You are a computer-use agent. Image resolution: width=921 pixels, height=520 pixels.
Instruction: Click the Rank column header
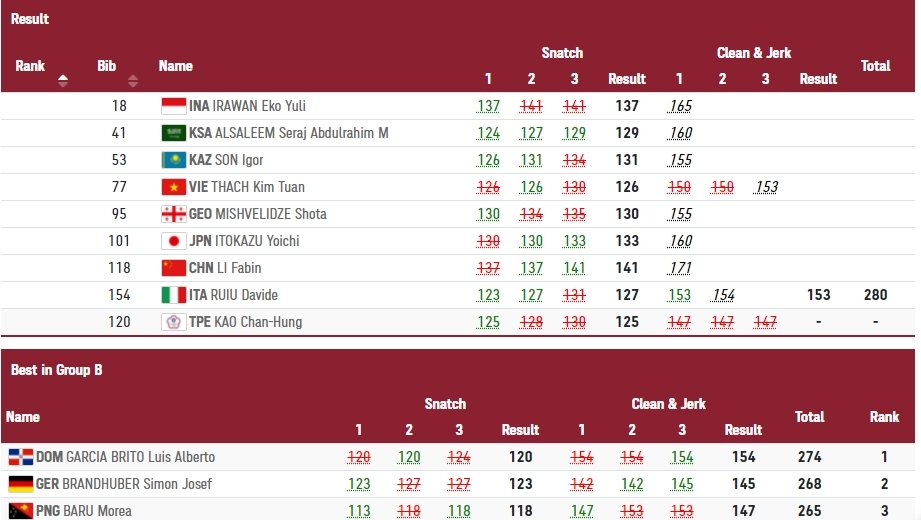point(30,66)
